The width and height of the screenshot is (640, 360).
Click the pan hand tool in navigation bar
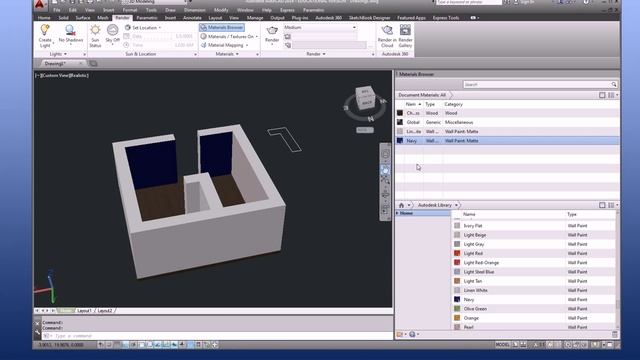coord(385,170)
